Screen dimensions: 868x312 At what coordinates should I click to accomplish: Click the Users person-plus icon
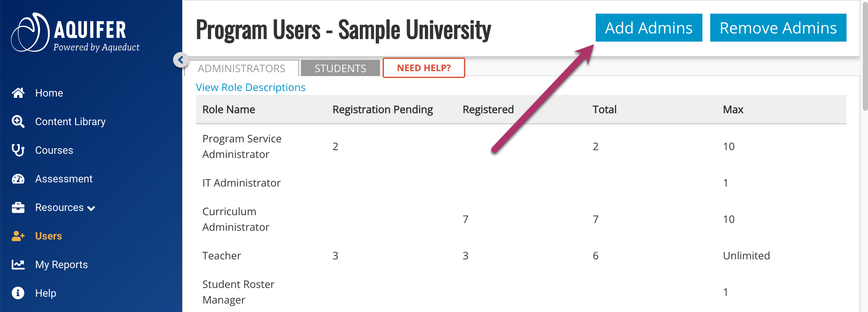(x=18, y=236)
